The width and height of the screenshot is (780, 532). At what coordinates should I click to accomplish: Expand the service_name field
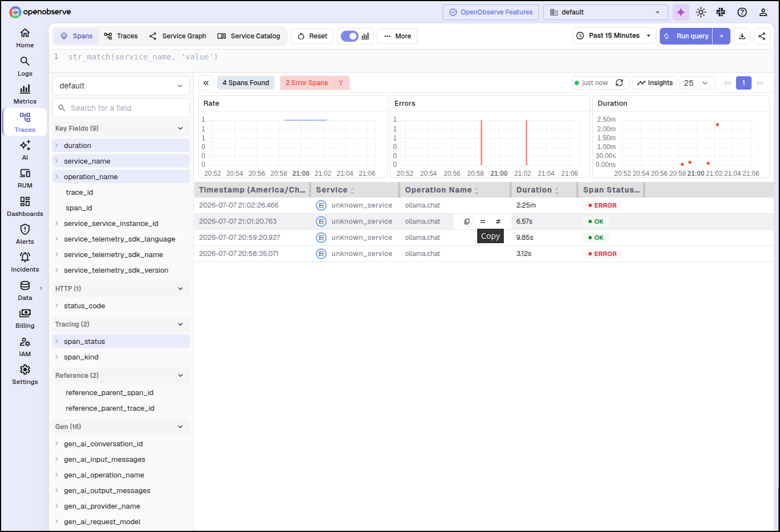click(57, 161)
